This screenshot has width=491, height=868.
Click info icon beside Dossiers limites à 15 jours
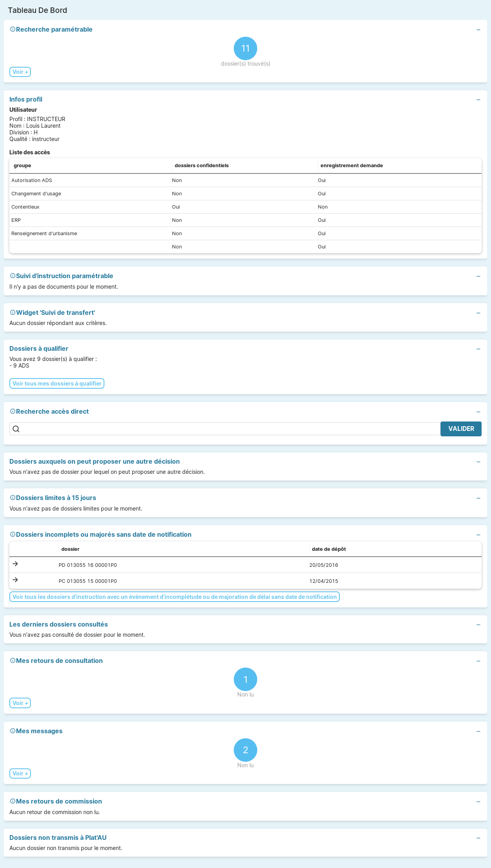[x=13, y=498]
